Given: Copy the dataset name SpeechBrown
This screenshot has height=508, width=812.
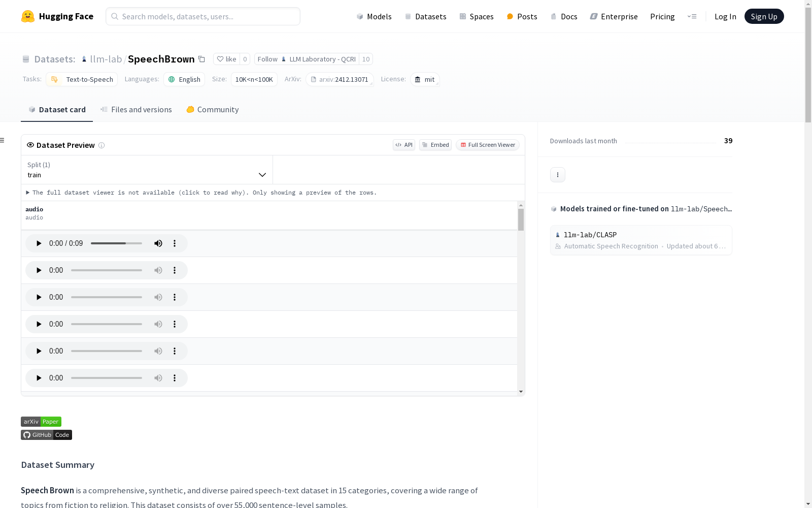Looking at the screenshot, I should point(201,59).
